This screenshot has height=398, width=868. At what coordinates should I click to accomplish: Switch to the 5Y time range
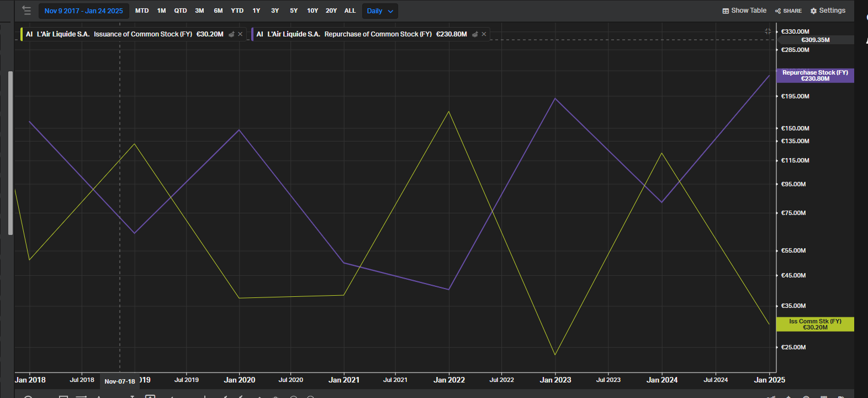point(294,11)
